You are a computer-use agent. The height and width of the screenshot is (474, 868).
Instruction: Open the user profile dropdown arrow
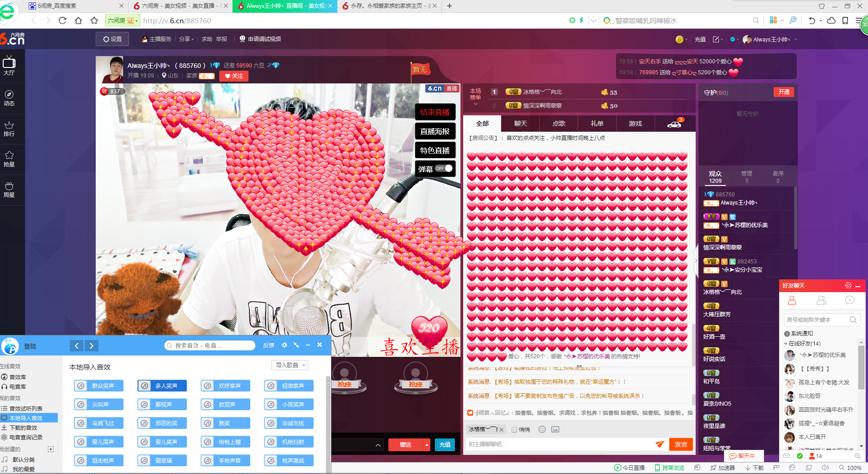(x=796, y=40)
